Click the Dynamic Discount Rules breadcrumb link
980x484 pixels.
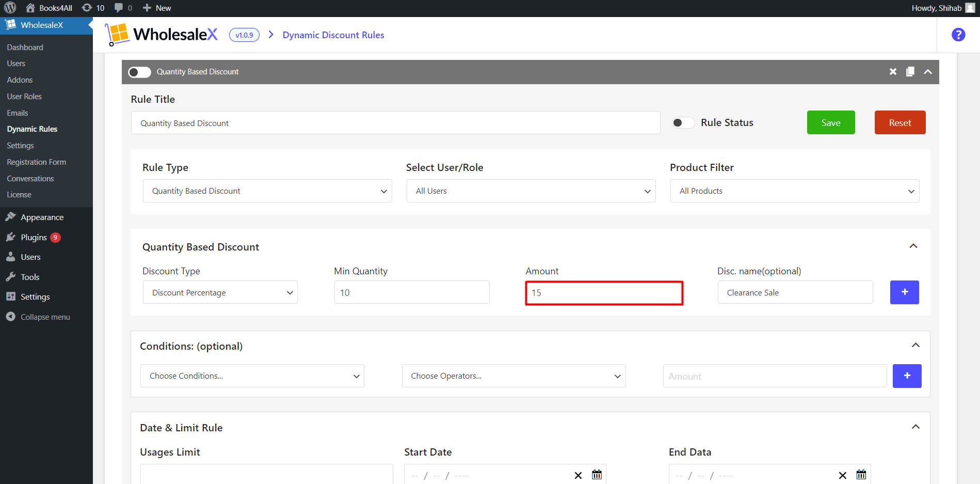[x=333, y=35]
